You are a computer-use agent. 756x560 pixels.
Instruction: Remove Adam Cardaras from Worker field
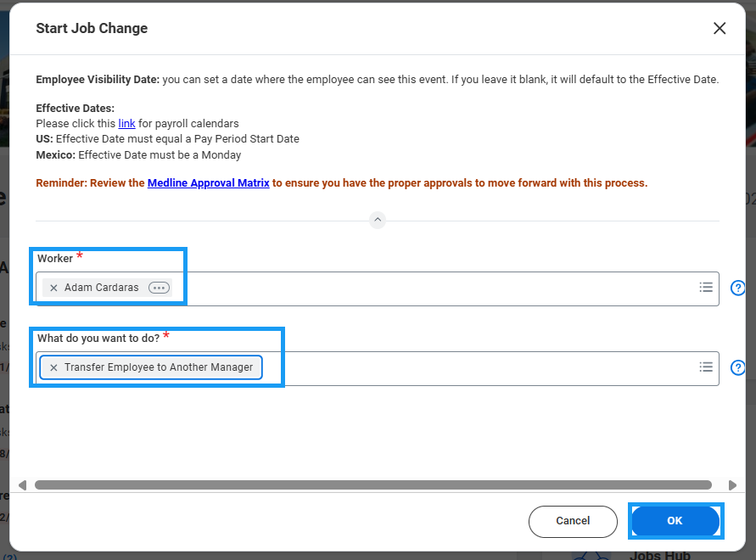click(x=53, y=288)
